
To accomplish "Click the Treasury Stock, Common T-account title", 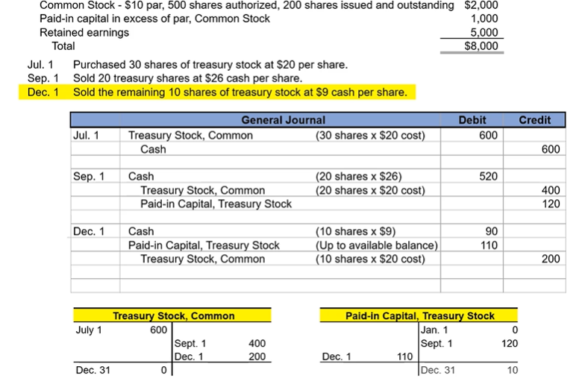I will pos(173,316).
